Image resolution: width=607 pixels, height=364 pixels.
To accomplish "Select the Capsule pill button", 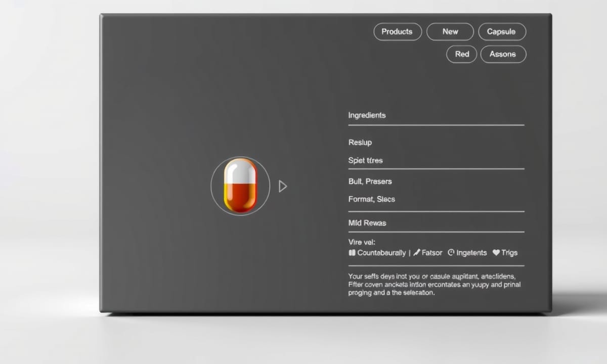I will pos(501,32).
